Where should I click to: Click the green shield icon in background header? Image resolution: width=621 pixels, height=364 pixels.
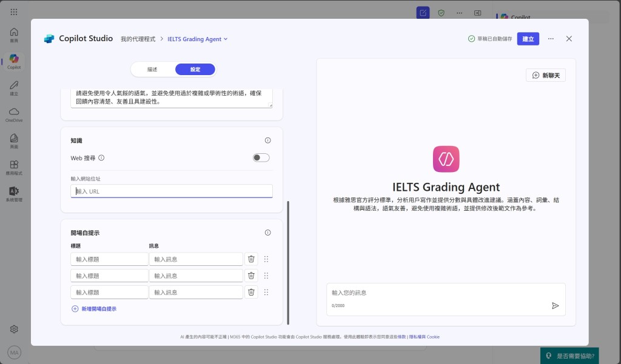pyautogui.click(x=441, y=13)
